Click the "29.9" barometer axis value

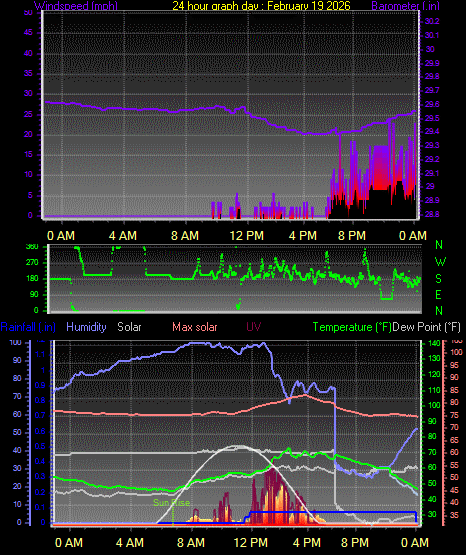pyautogui.click(x=432, y=63)
